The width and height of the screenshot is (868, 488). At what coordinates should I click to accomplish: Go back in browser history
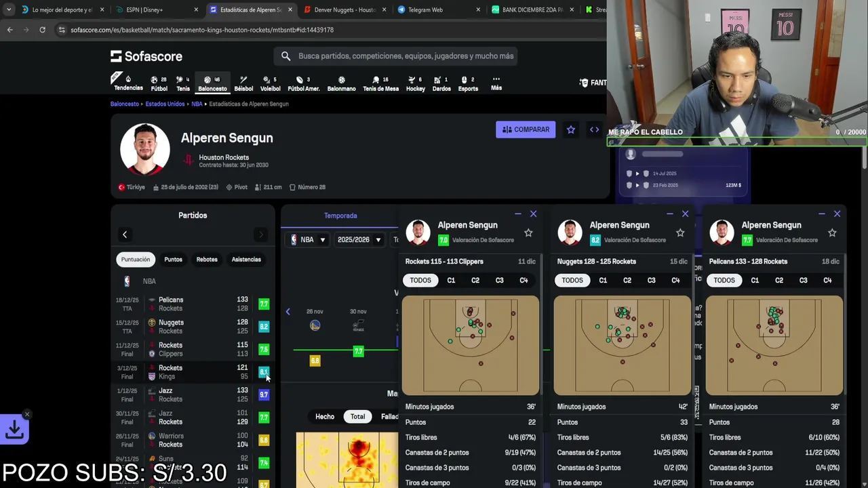coord(9,30)
